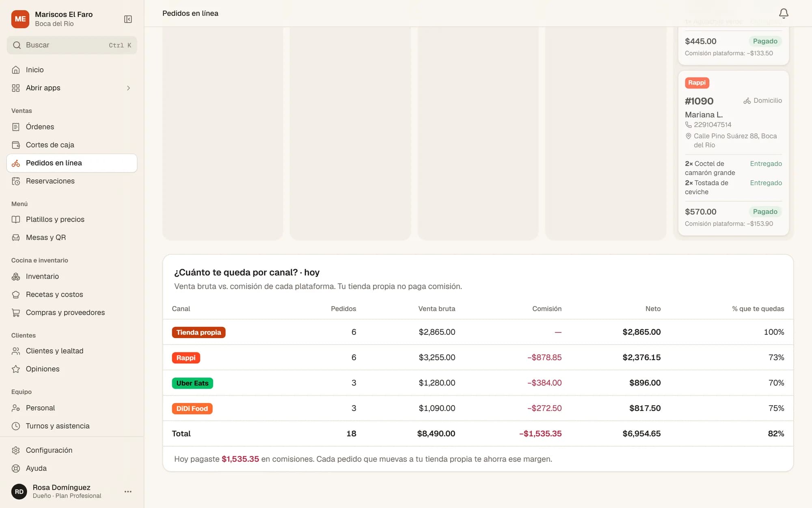Navigate to Reservaciones
812x508 pixels.
click(72, 181)
